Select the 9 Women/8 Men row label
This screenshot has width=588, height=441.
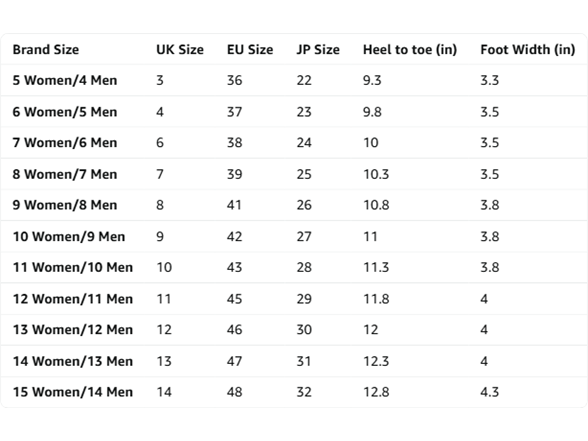[65, 205]
